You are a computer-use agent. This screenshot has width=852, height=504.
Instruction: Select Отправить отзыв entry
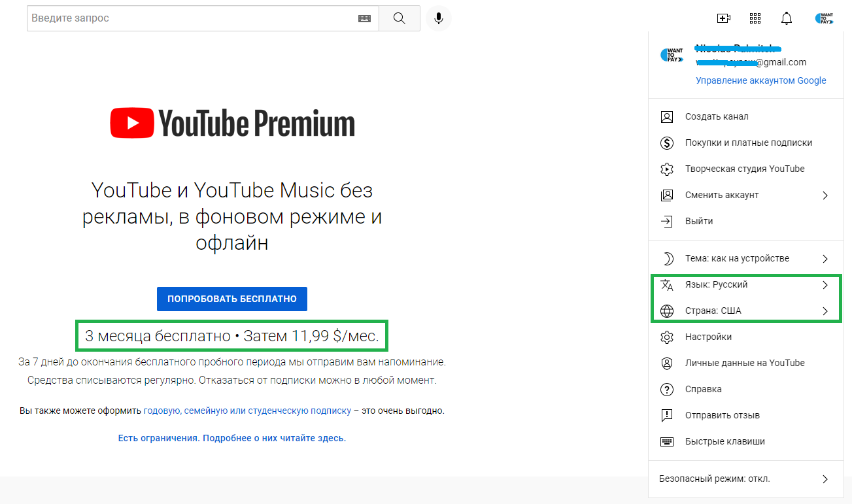745,416
